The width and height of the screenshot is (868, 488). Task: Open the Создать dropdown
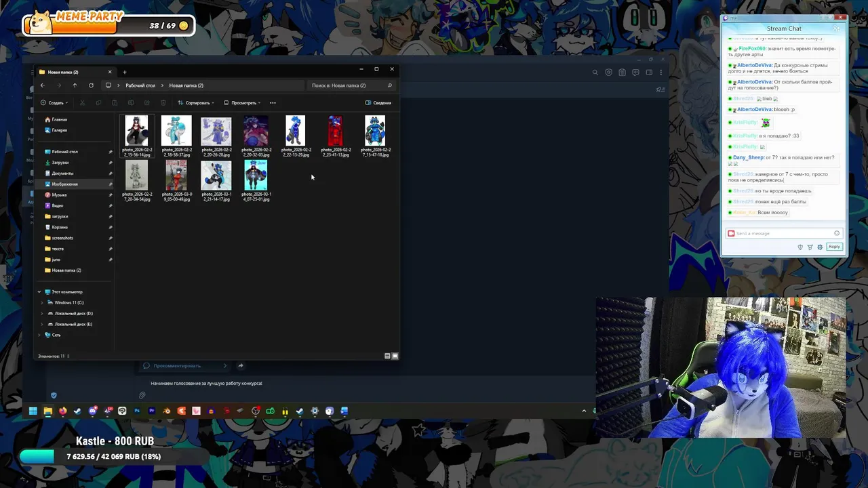(54, 103)
